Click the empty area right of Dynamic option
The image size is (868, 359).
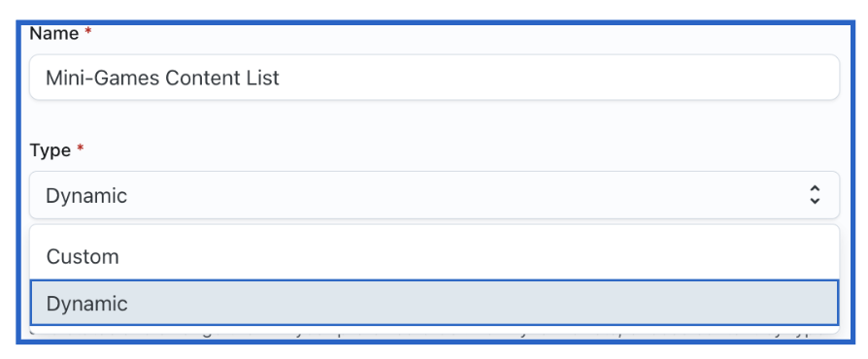[x=482, y=303]
